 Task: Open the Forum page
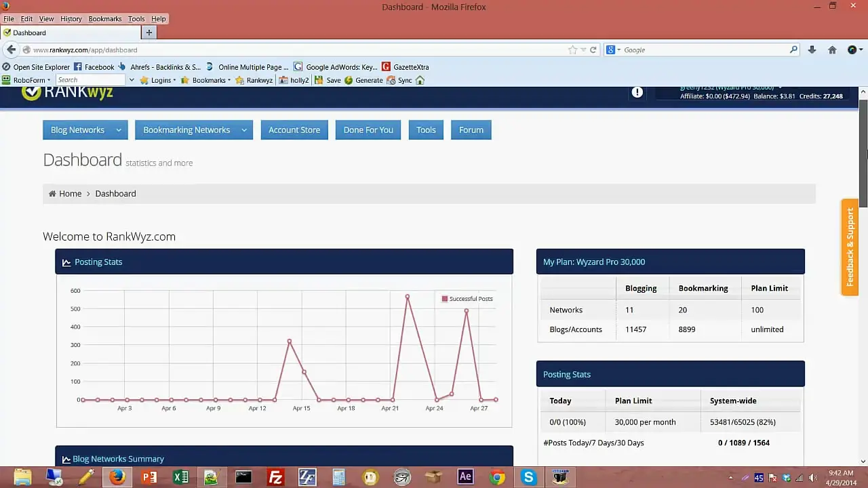(x=471, y=130)
